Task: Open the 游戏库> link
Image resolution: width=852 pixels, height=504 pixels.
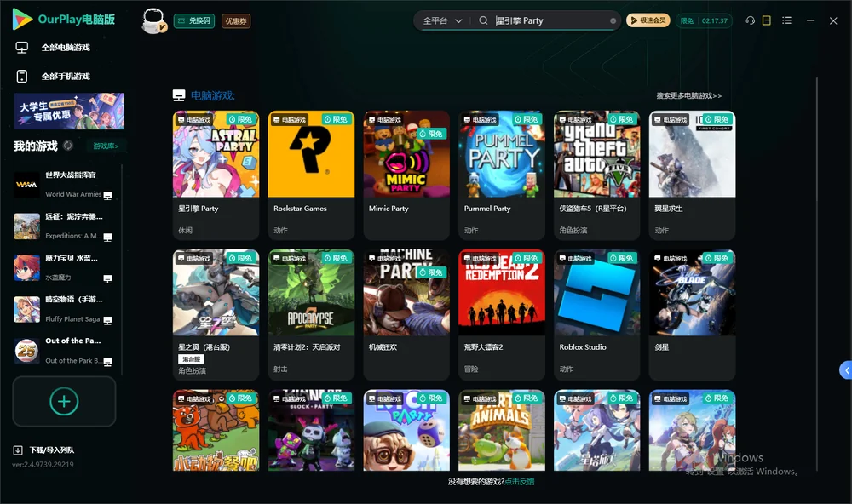Action: [x=106, y=146]
